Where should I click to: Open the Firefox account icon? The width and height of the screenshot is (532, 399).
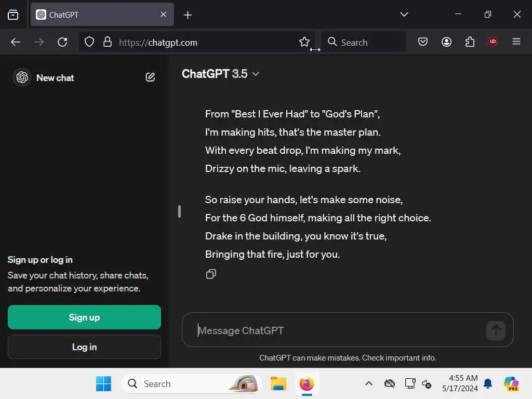(446, 42)
